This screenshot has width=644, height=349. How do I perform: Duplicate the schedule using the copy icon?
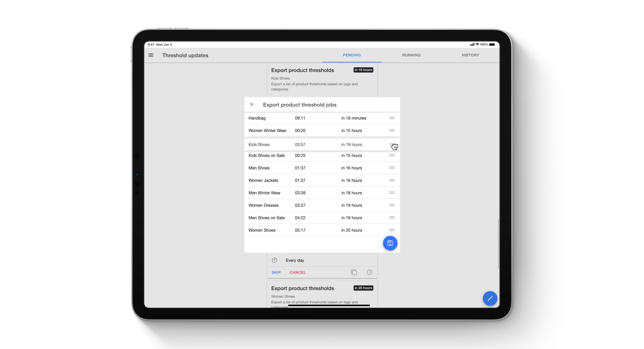click(x=354, y=272)
